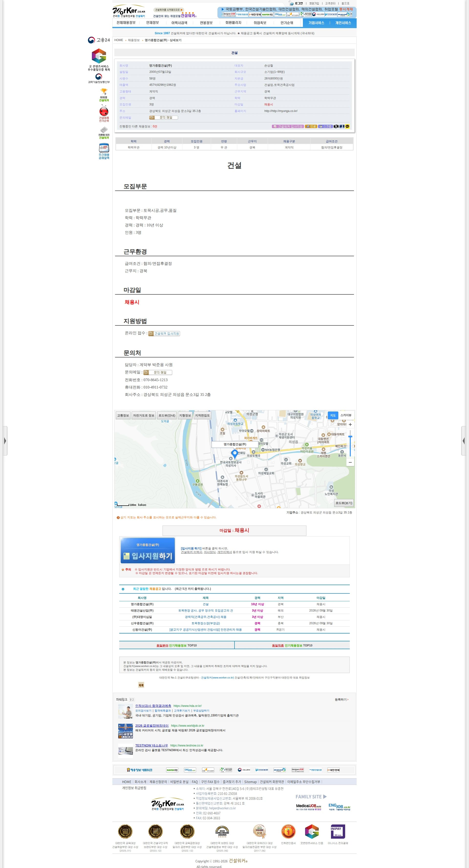Select the 개인서비스 tab

pyautogui.click(x=343, y=22)
